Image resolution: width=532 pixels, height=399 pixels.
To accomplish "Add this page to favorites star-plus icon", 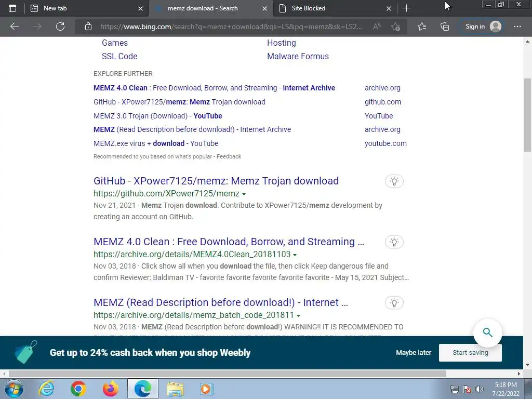I will (x=395, y=26).
